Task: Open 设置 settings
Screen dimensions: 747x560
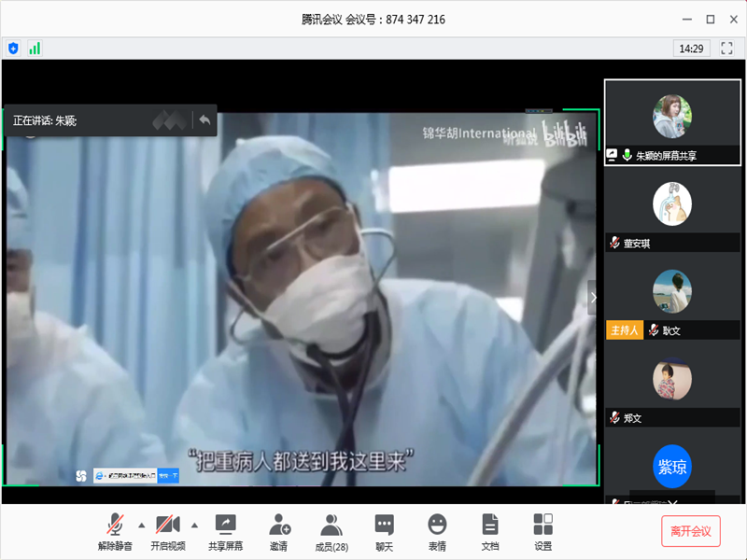Action: [543, 532]
